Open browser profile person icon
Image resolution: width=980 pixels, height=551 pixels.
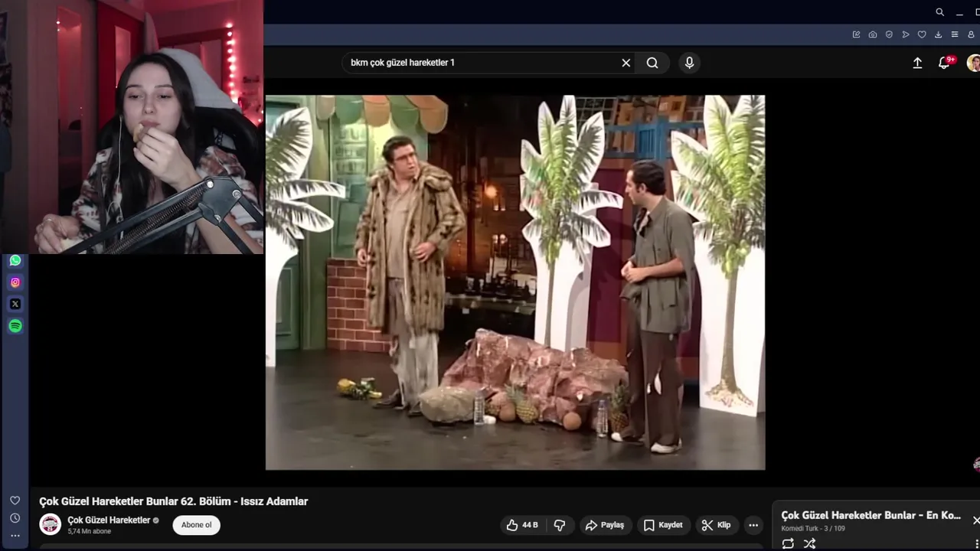(x=972, y=34)
